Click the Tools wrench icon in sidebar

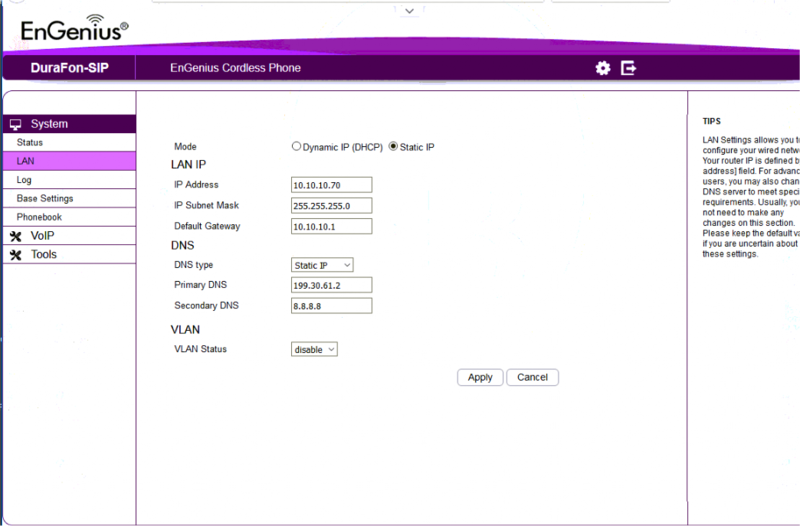(15, 255)
